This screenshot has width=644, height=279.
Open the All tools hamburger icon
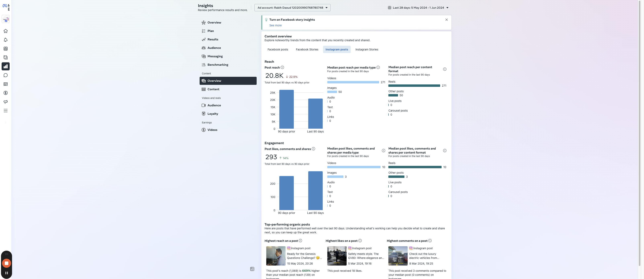pos(5,111)
